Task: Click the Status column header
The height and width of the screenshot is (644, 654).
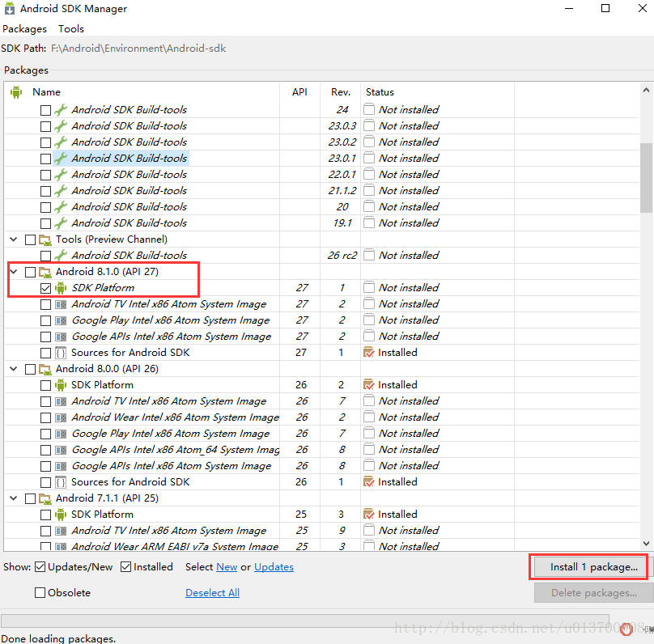Action: pos(437,92)
